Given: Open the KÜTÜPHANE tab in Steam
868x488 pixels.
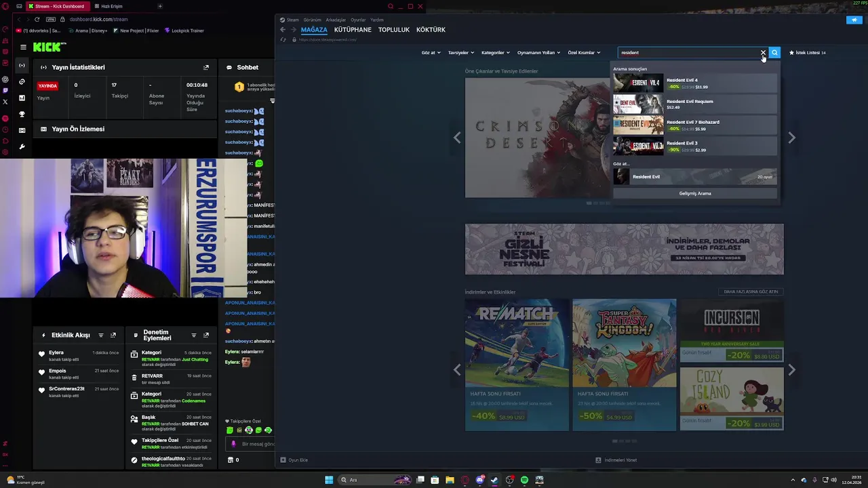Looking at the screenshot, I should coord(353,30).
